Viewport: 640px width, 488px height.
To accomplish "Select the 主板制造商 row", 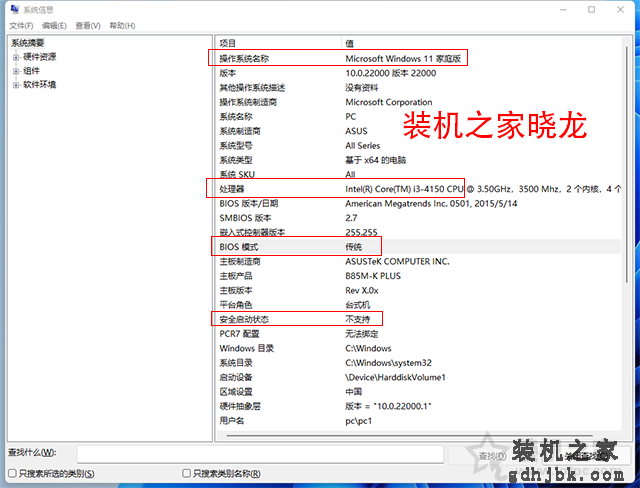I will 418,261.
